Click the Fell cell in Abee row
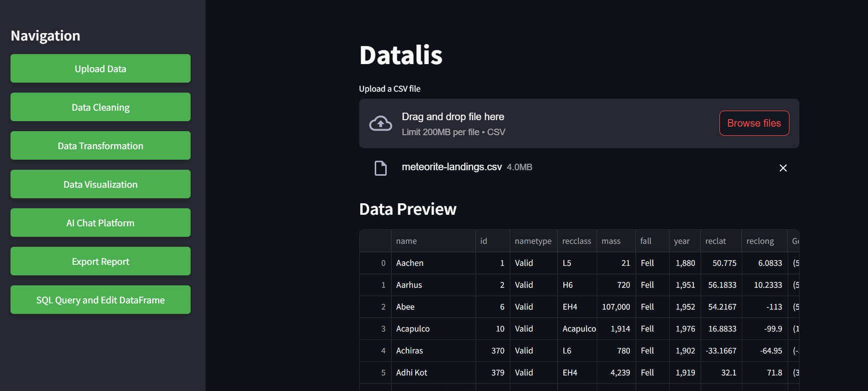 (652, 307)
